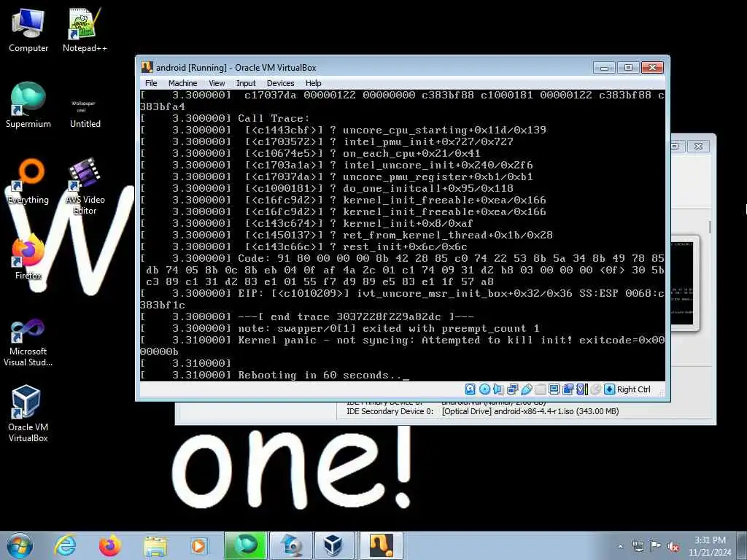Click the Right Ctrl host key label

coord(634,389)
